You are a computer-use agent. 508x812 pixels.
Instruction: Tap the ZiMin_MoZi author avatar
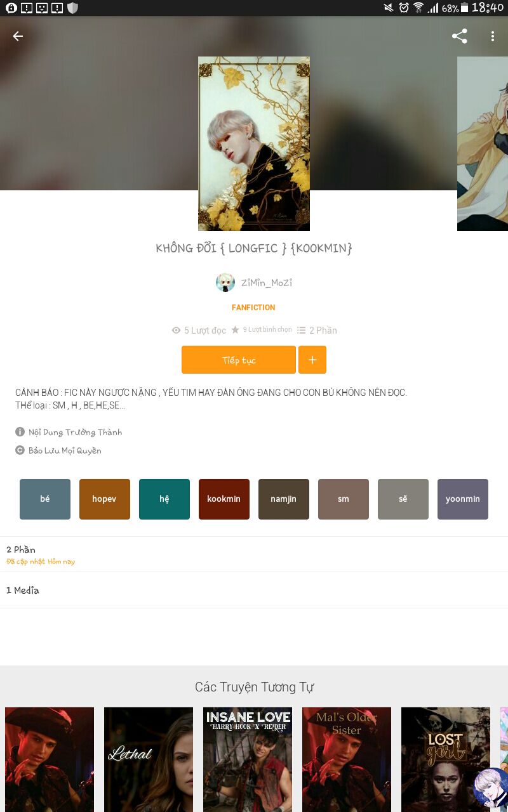[x=225, y=282]
